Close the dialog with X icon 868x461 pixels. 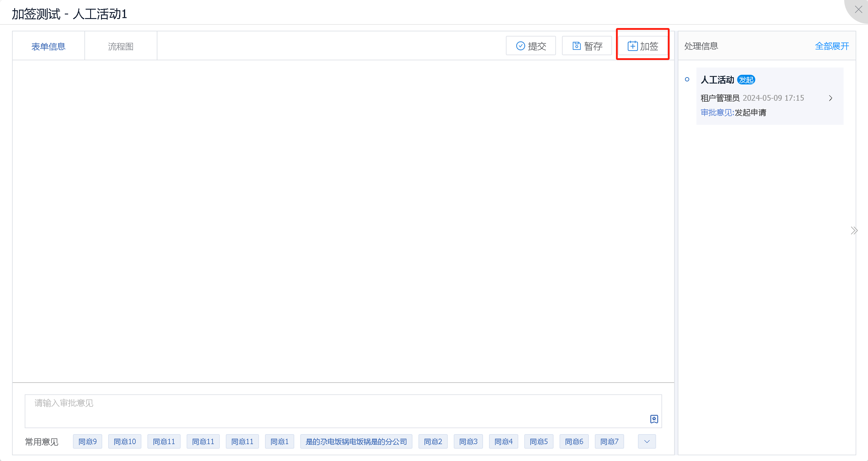point(858,9)
